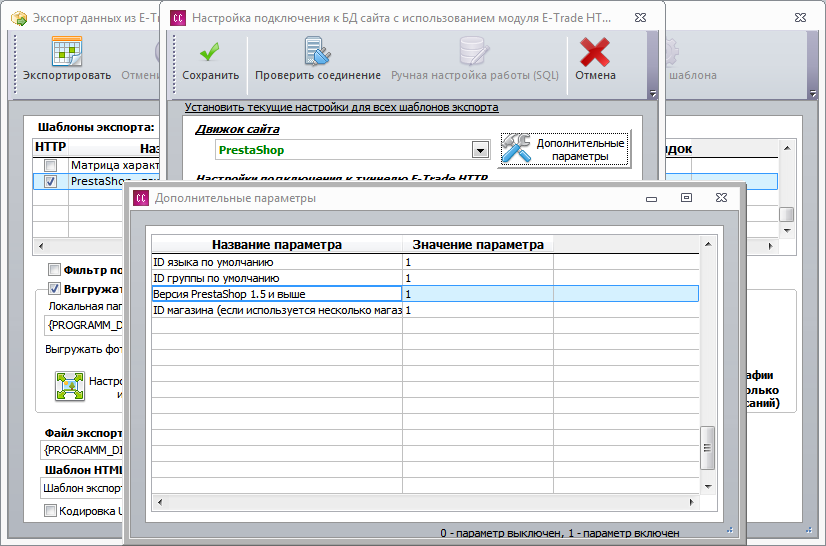The image size is (826, 546).
Task: Toggle the Кодировка checkbox
Action: click(x=51, y=510)
